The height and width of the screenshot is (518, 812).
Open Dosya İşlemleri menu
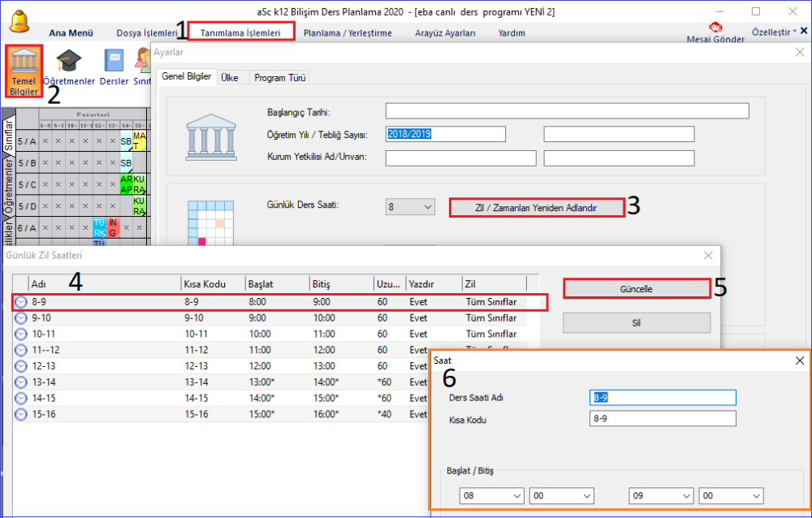146,33
